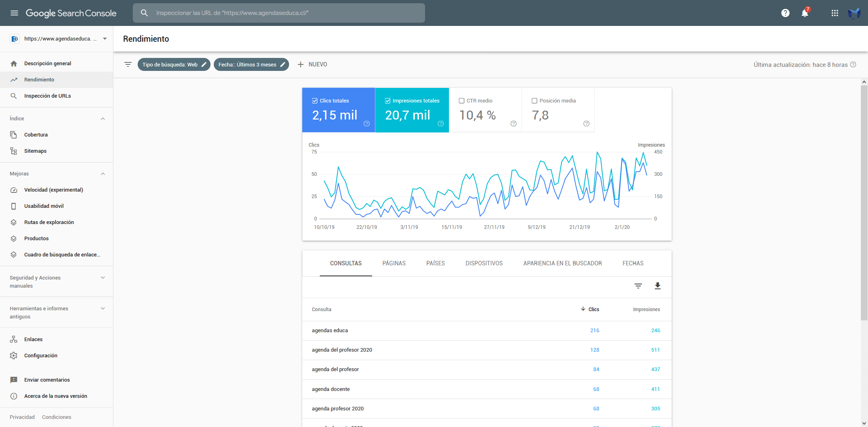Click scroll-up arrow on page scrollbar

[864, 81]
